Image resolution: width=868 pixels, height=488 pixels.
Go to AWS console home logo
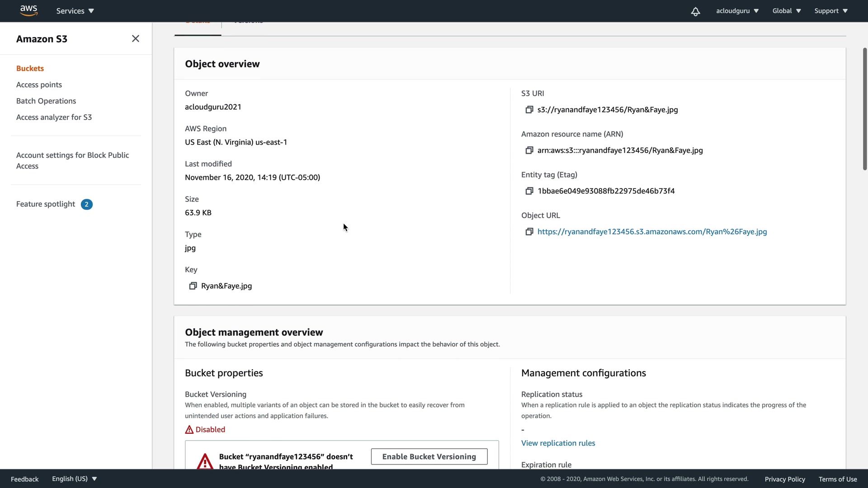click(28, 10)
